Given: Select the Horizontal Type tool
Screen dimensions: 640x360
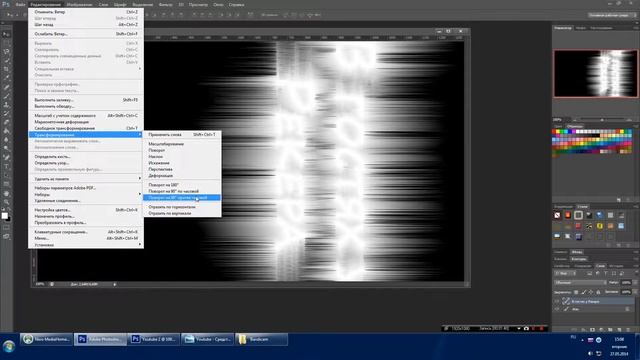Looking at the screenshot, I should pyautogui.click(x=6, y=167).
